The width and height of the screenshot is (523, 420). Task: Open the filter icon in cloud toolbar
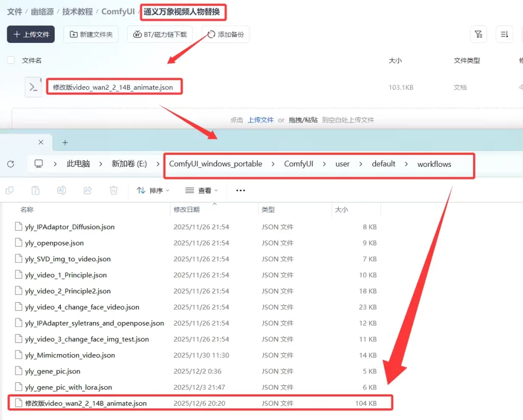478,34
